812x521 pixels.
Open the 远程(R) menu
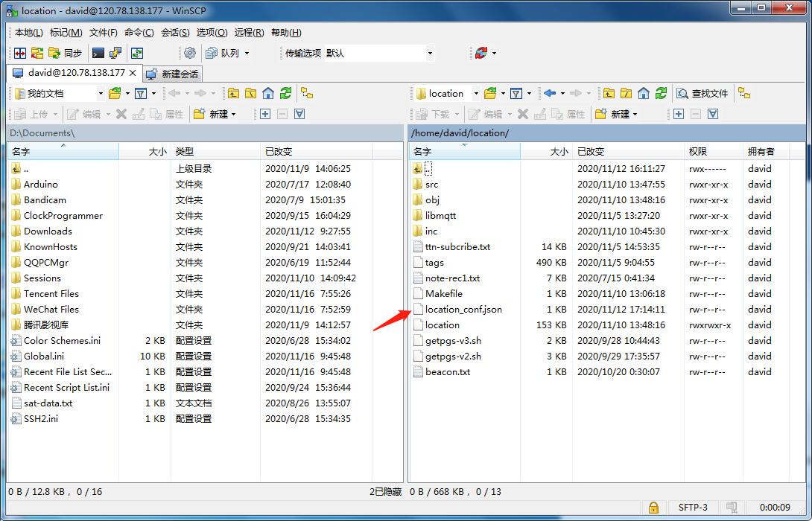pyautogui.click(x=249, y=33)
